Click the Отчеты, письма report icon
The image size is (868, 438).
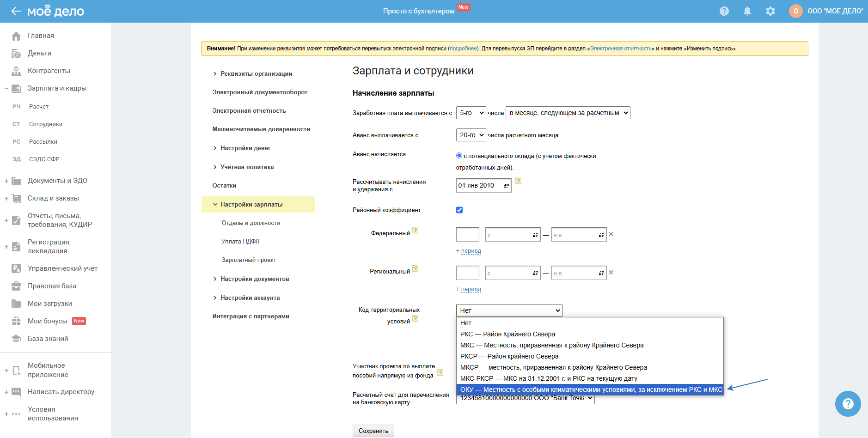click(x=16, y=220)
